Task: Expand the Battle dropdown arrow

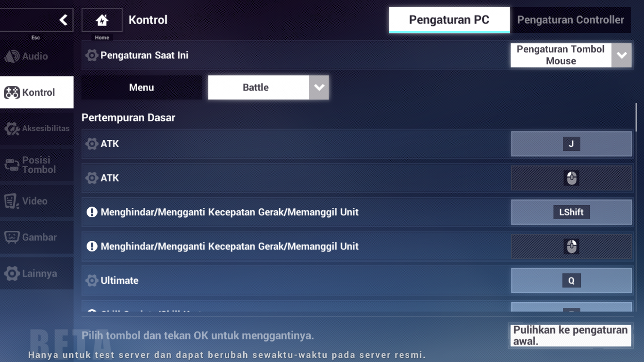Action: point(319,88)
